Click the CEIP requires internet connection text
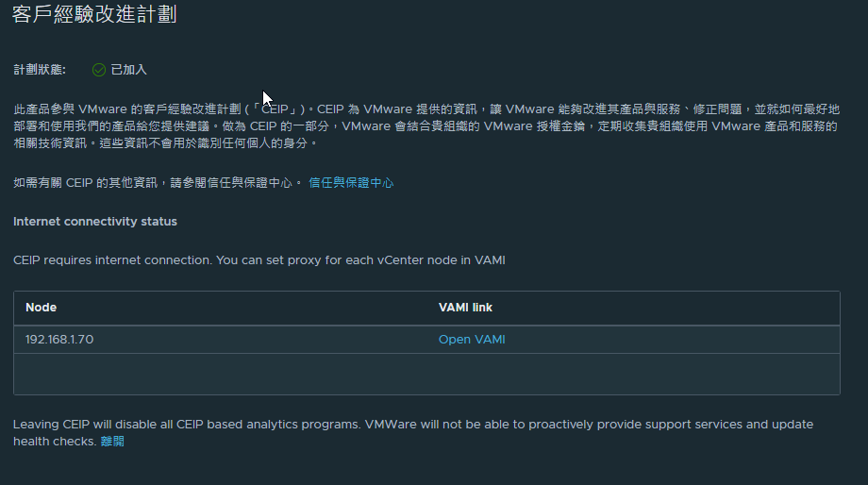 pos(259,260)
